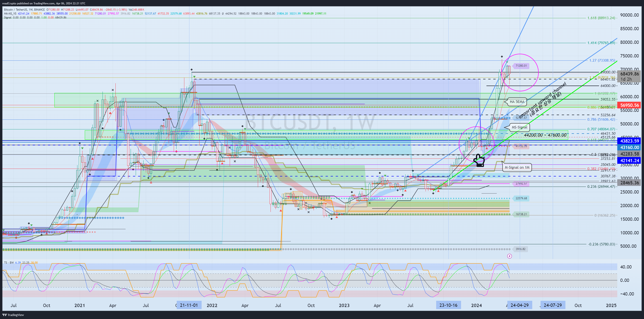Select the gray price label 28465.36
The height and width of the screenshot is (319, 644).
point(629,183)
